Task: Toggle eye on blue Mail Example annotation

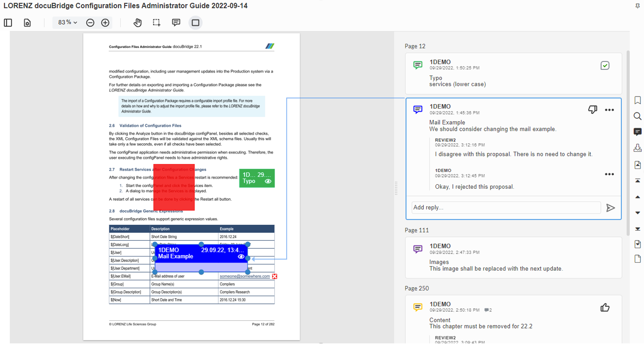Action: click(241, 257)
